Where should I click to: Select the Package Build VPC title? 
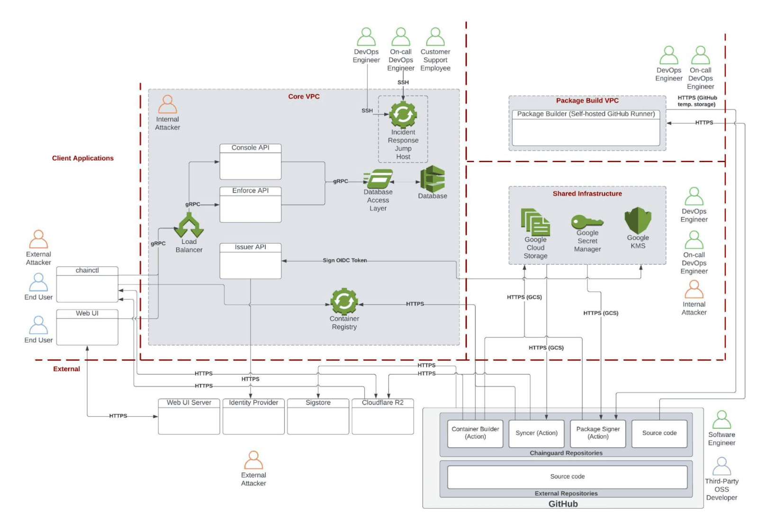click(x=587, y=101)
